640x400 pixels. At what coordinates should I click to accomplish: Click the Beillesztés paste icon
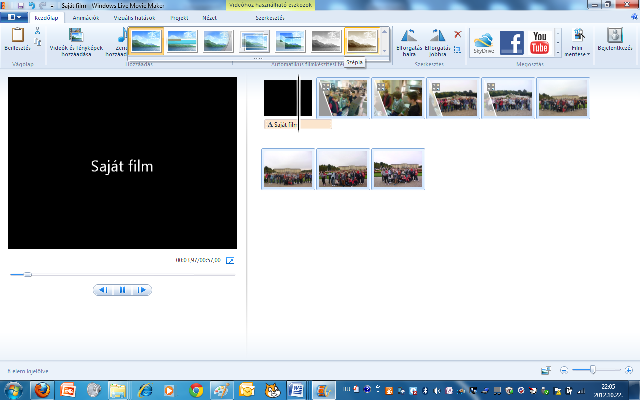point(17,40)
